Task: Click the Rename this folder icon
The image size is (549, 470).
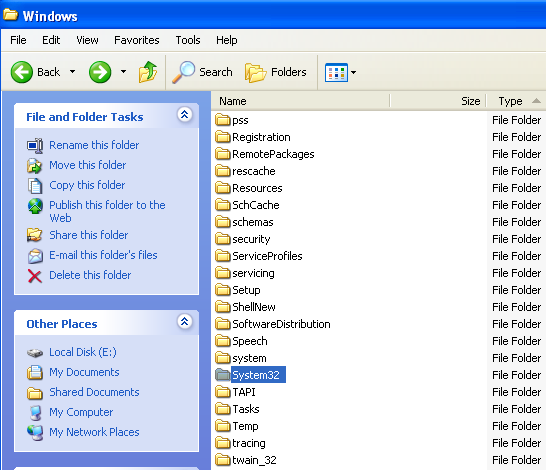Action: pyautogui.click(x=35, y=145)
